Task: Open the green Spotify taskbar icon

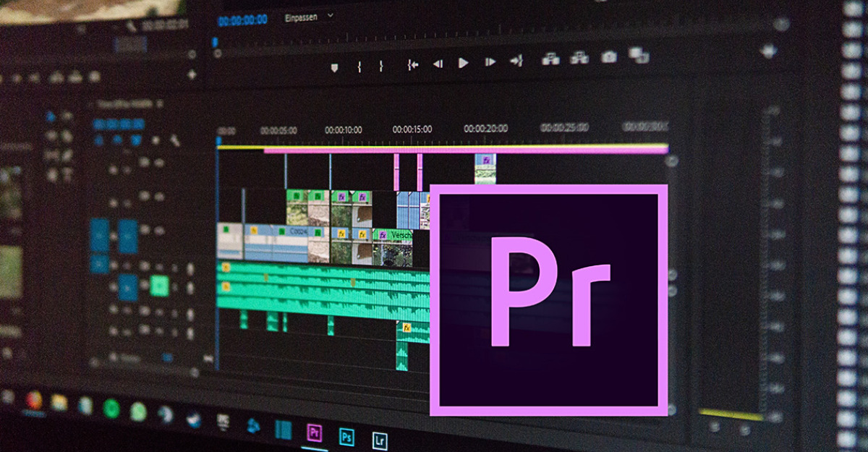Action: tap(111, 409)
